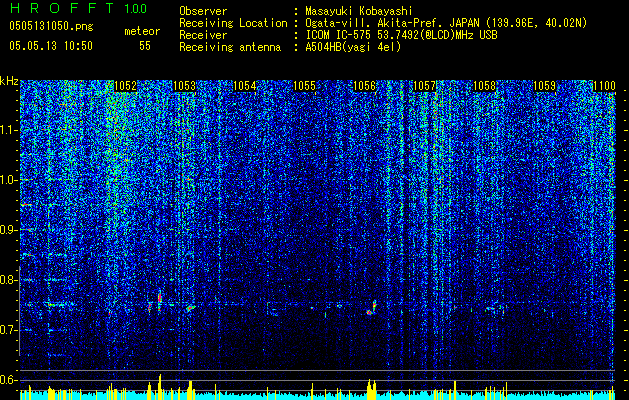Click the 'Receiver' field label
Image resolution: width=629 pixels, height=400 pixels.
point(203,35)
